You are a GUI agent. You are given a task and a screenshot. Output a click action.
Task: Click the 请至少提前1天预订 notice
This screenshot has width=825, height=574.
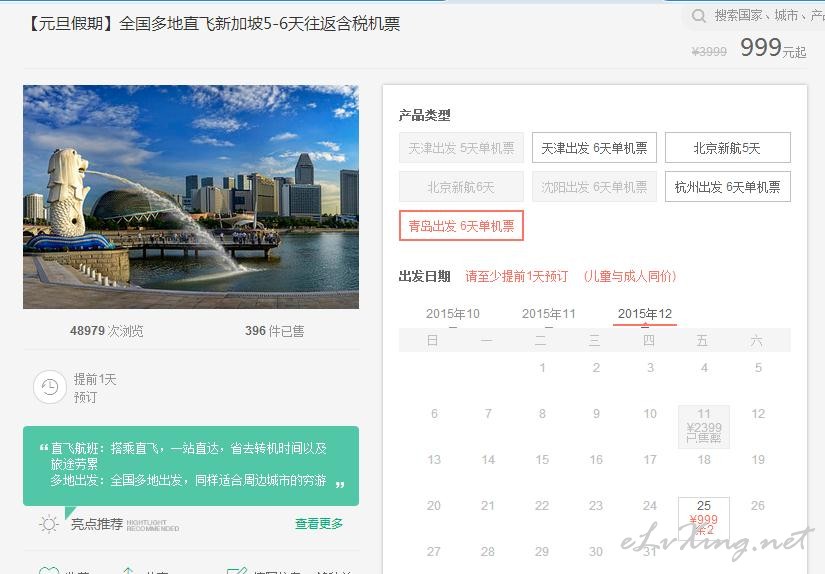point(517,276)
